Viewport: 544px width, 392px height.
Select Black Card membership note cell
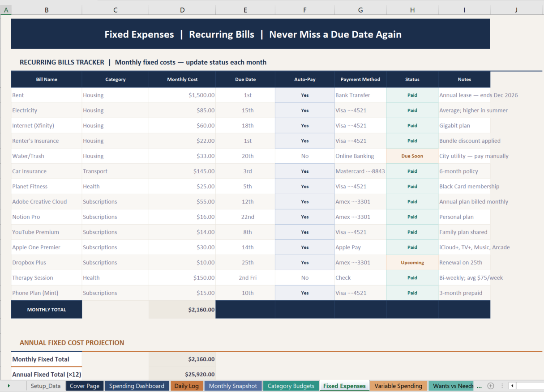pyautogui.click(x=464, y=187)
